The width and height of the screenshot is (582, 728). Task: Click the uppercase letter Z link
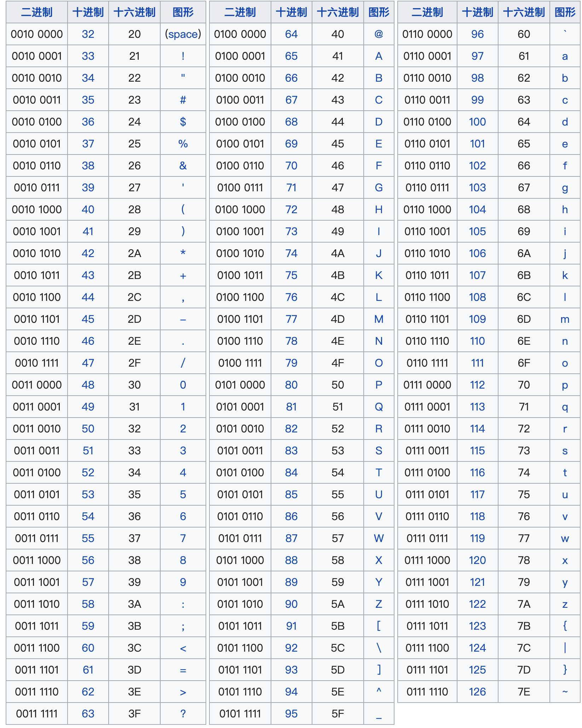pos(379,604)
